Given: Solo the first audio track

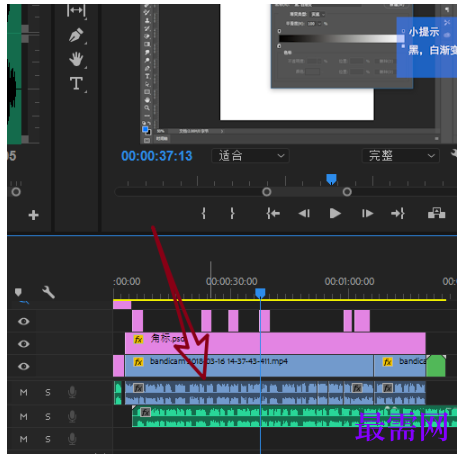Looking at the screenshot, I should click(x=48, y=392).
